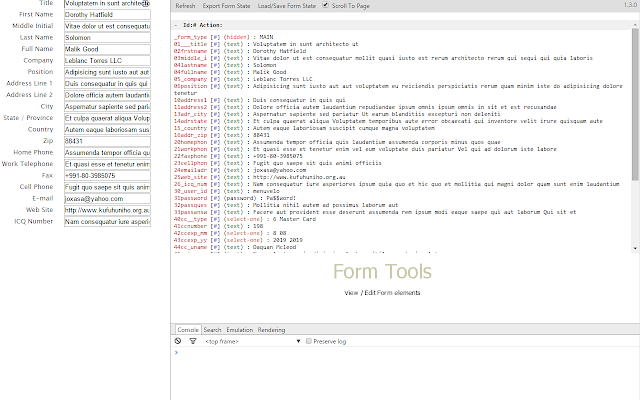Collapse the Id:# Action section
The image size is (640, 400).
click(x=176, y=25)
